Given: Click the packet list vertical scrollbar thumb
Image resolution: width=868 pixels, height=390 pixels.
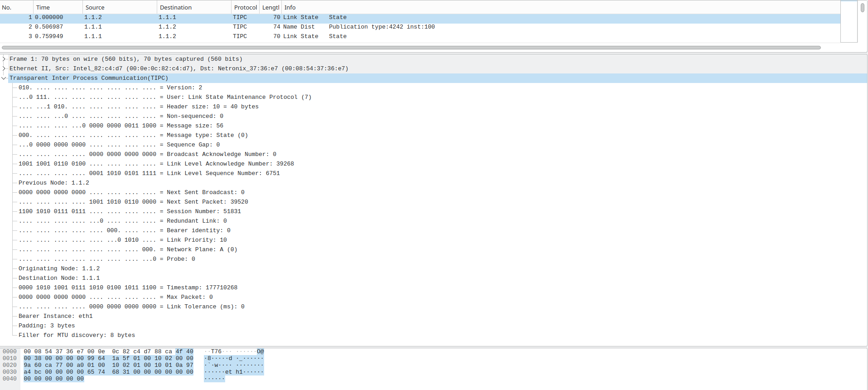Looking at the screenshot, I should 863,8.
